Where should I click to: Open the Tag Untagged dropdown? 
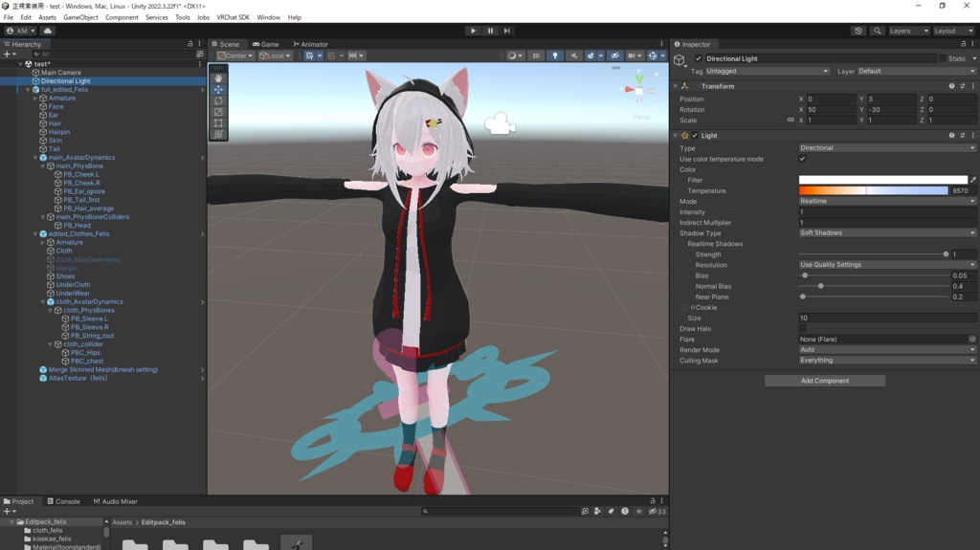coord(767,71)
